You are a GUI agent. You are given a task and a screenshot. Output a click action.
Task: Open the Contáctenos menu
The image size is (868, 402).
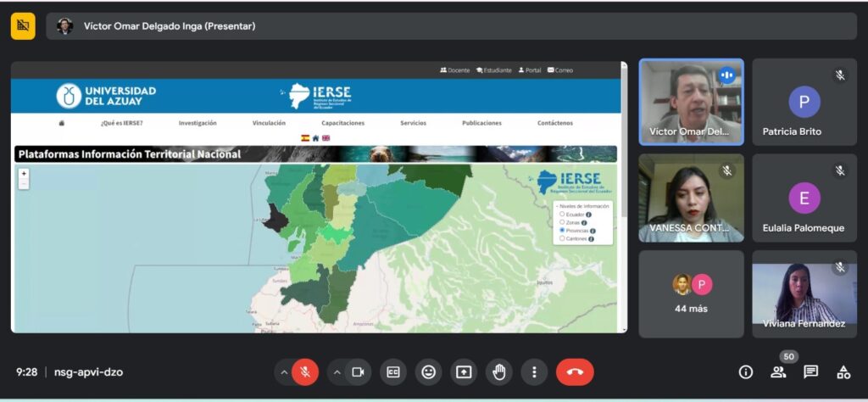[555, 123]
